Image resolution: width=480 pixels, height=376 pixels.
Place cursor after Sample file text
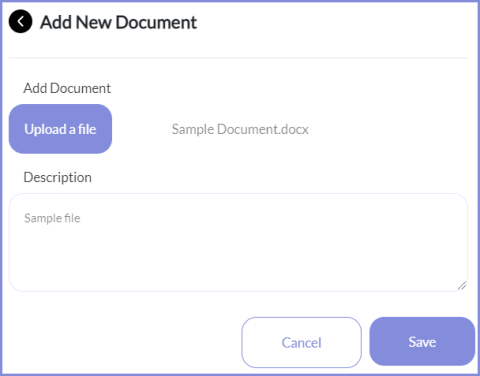[x=81, y=218]
